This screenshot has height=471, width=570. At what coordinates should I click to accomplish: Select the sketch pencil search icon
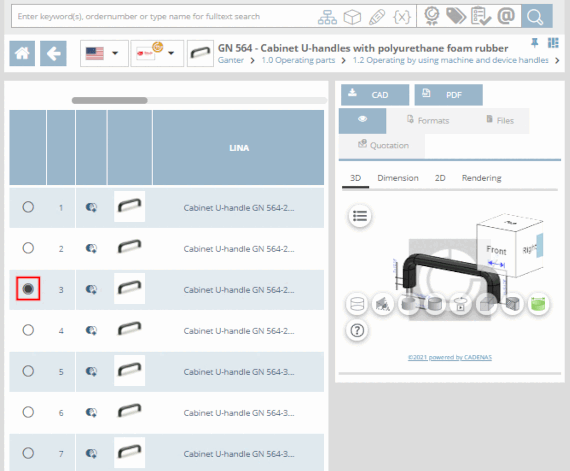coord(377,17)
